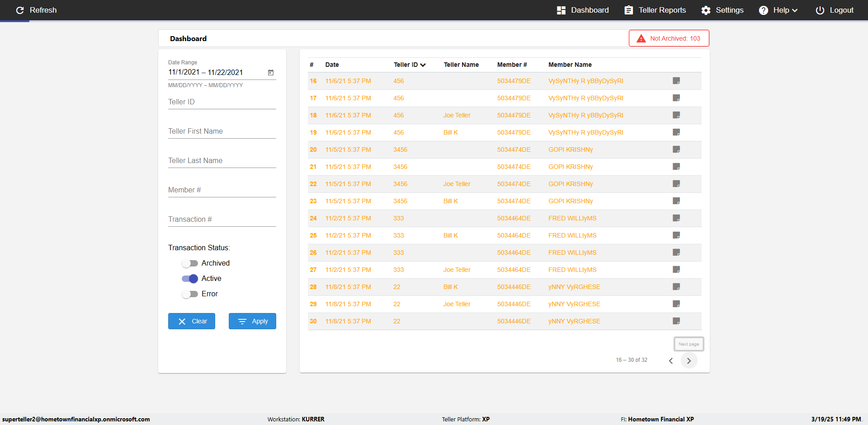This screenshot has width=868, height=425.
Task: Enable the Archived status toggle
Action: click(190, 263)
